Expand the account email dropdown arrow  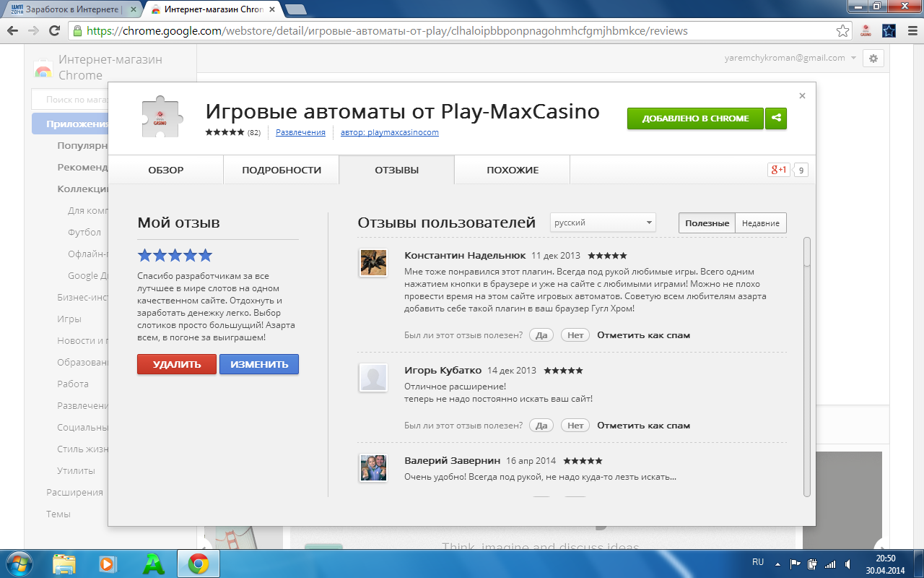[x=853, y=58]
